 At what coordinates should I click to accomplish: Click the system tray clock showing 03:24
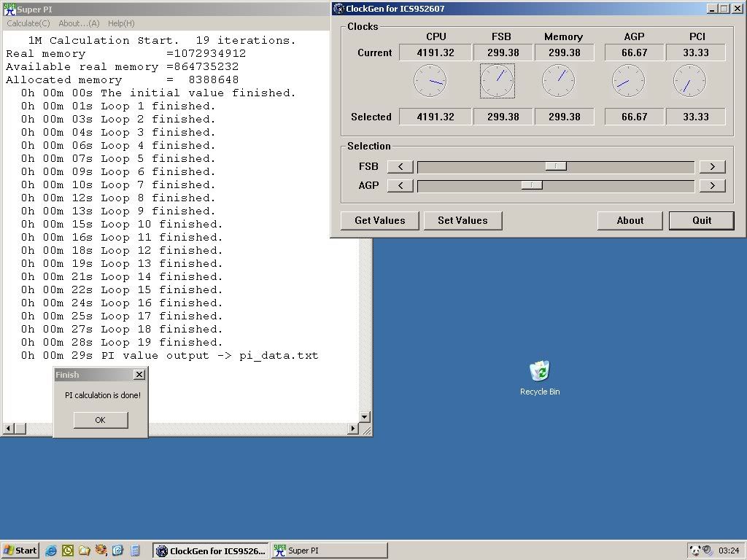click(x=729, y=551)
